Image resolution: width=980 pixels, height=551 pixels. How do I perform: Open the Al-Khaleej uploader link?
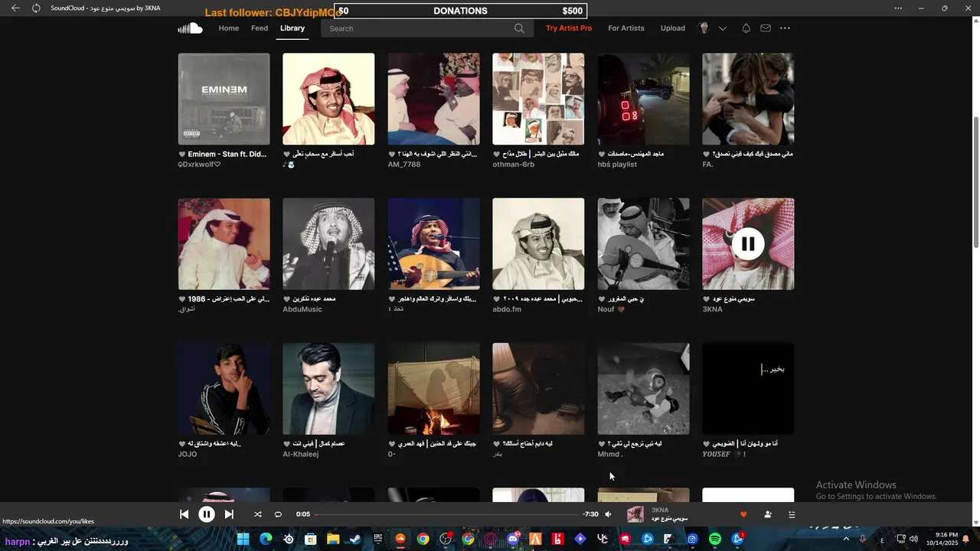301,455
